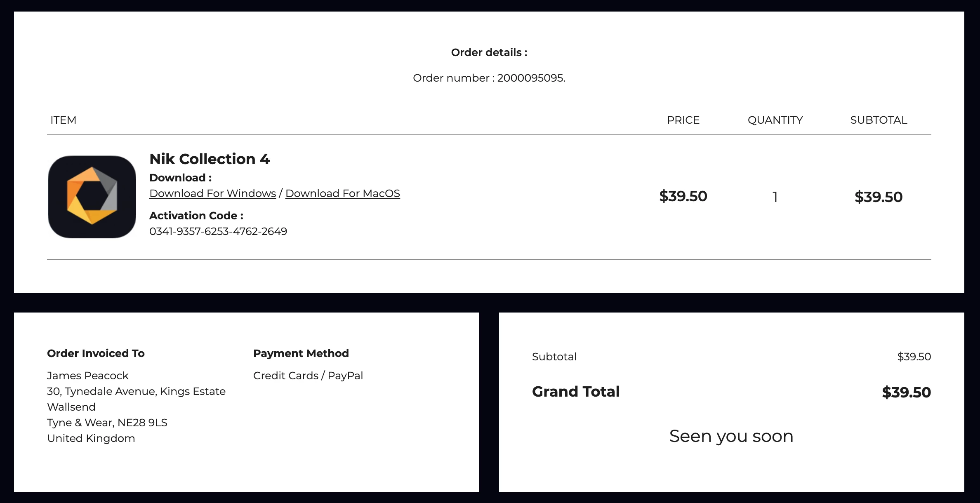Click the PRICE column header
Viewport: 980px width, 503px height.
coord(683,120)
